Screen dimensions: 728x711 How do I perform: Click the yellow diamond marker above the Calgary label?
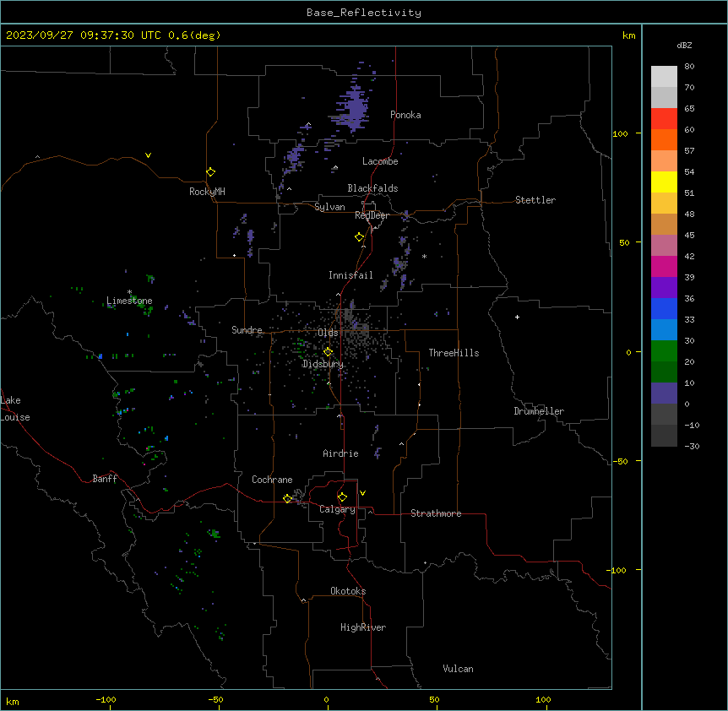click(x=342, y=497)
